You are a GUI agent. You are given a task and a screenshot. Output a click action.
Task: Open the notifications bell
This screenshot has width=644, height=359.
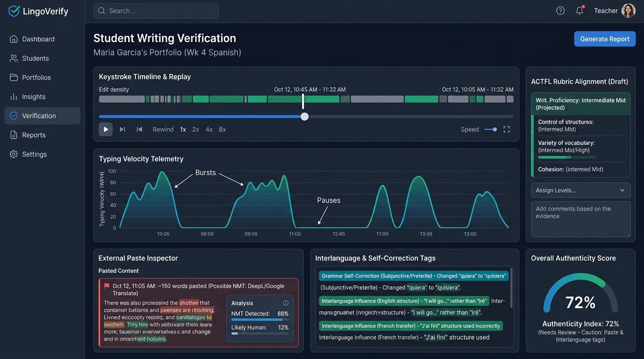pos(579,11)
